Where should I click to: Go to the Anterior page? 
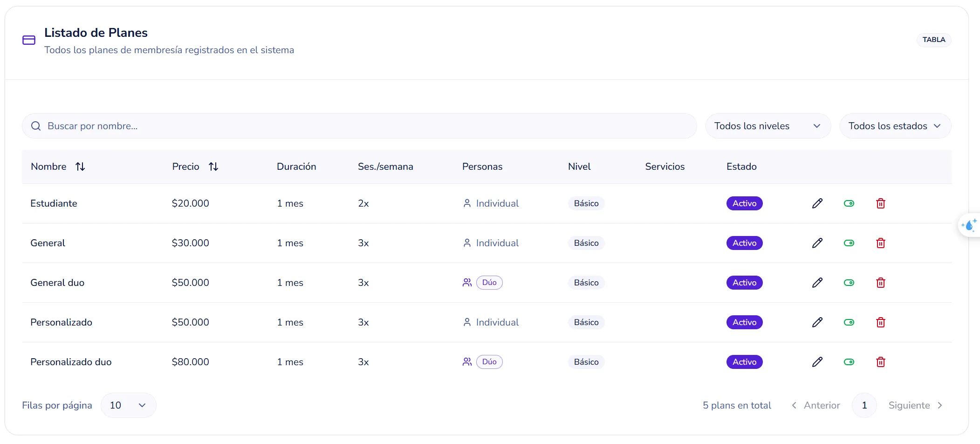click(816, 405)
